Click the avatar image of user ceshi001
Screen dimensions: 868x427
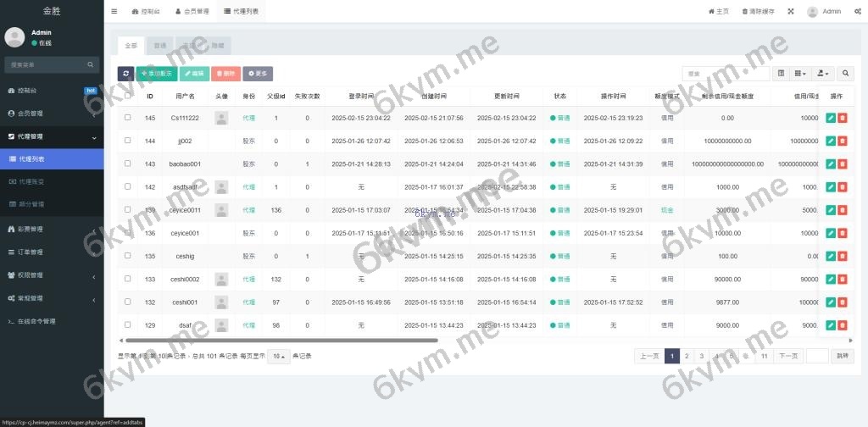point(221,302)
